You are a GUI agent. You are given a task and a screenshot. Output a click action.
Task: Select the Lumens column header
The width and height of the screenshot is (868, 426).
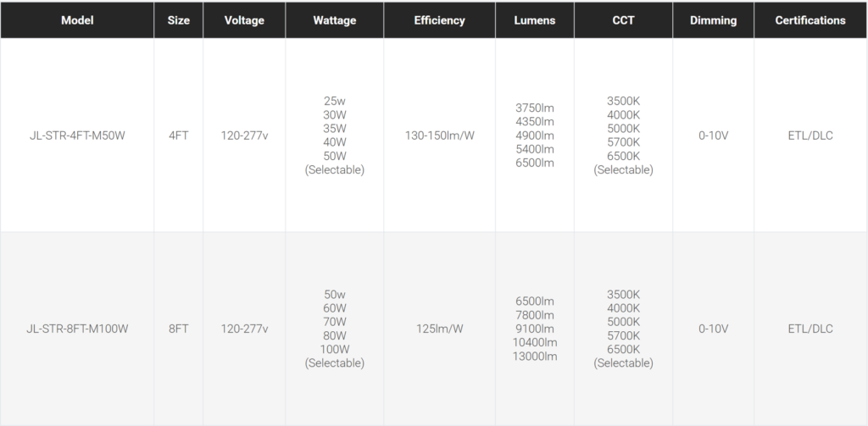click(535, 20)
